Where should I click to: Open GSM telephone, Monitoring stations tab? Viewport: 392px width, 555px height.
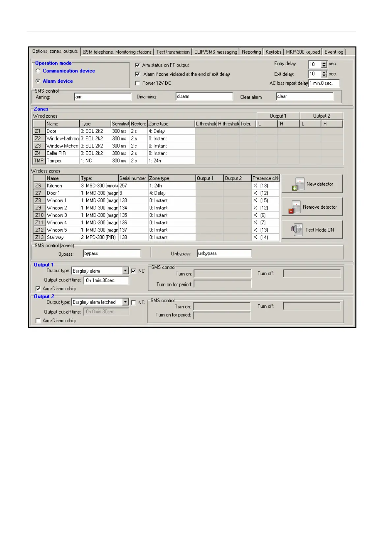[117, 52]
